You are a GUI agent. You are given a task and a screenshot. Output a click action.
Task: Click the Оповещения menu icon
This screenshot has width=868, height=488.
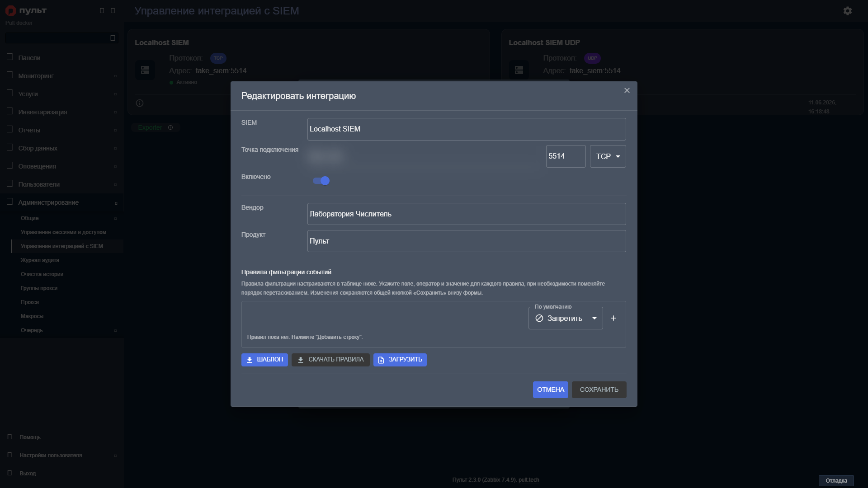(9, 166)
